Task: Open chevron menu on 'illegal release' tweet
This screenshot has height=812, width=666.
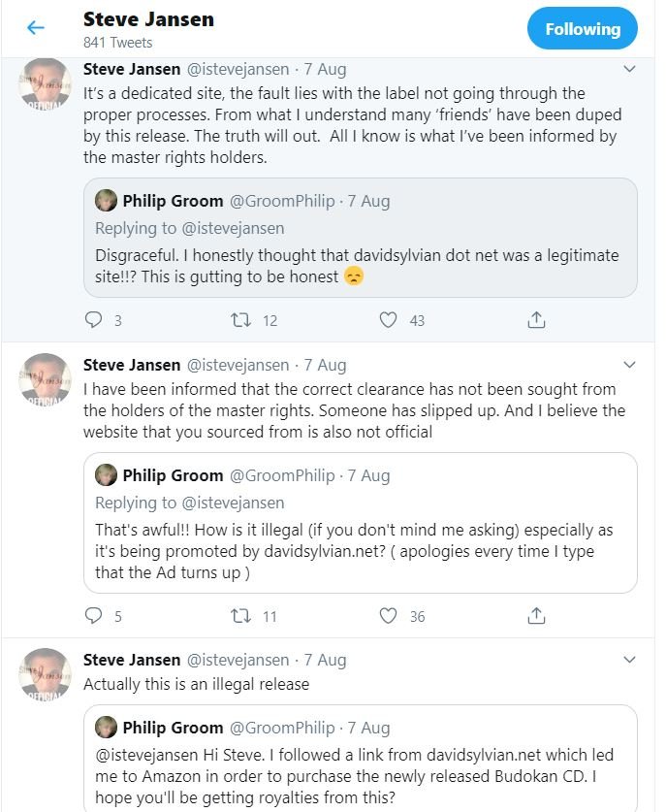Action: (629, 660)
